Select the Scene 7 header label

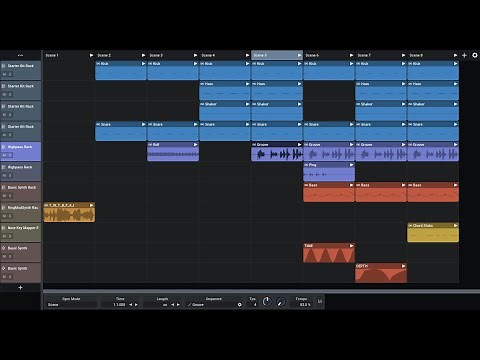364,55
